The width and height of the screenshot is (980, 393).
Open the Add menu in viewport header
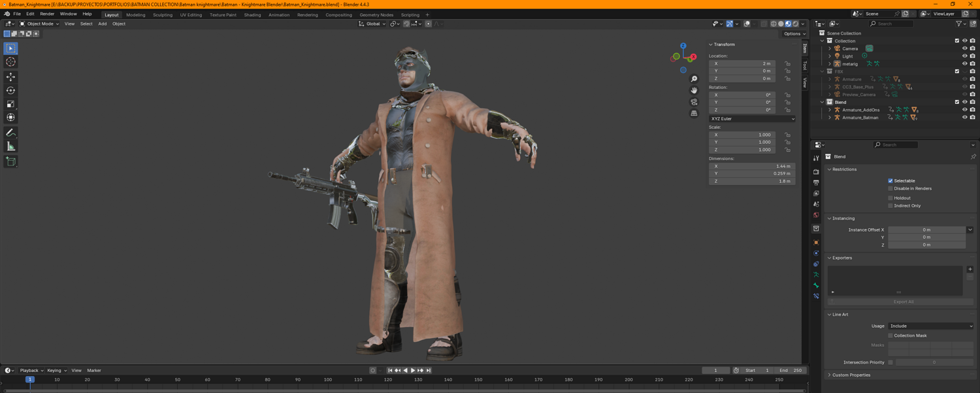(x=103, y=24)
